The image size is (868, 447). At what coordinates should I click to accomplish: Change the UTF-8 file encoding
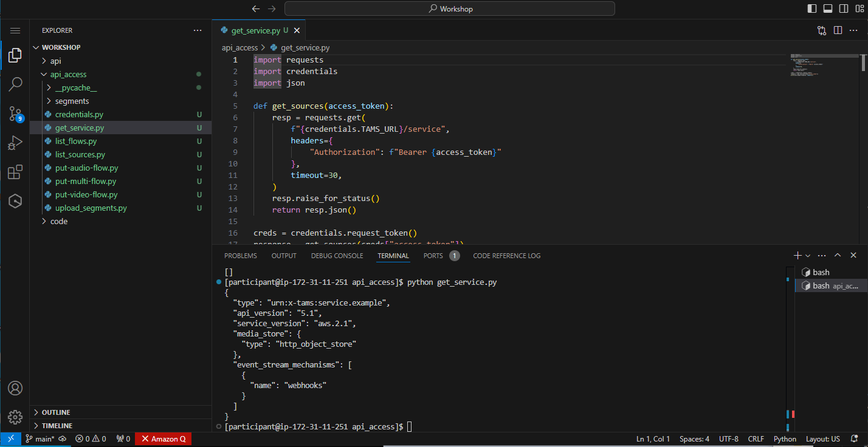728,439
